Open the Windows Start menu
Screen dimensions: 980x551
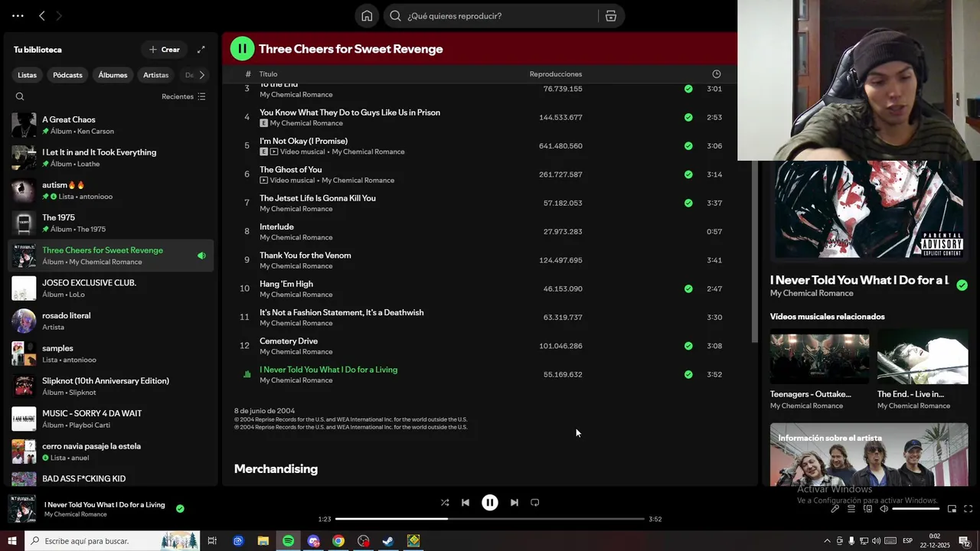11,541
